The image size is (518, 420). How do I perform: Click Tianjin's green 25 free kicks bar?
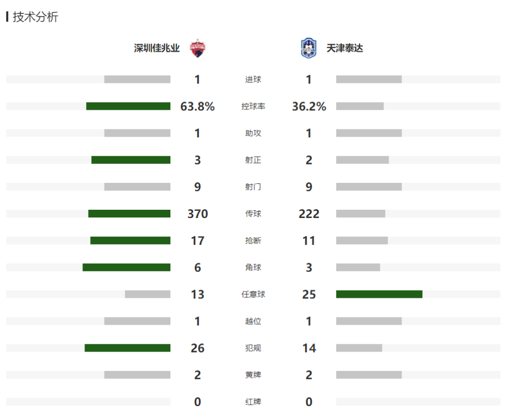point(379,294)
